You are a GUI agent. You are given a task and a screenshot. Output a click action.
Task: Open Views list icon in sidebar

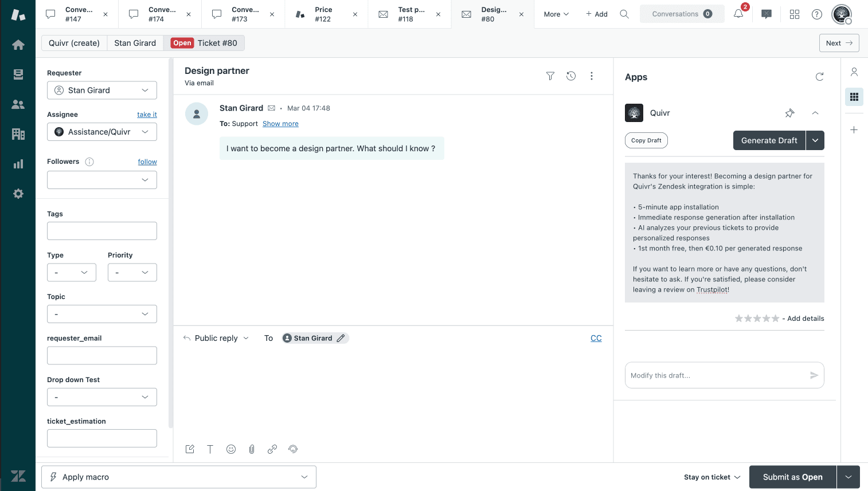(x=18, y=74)
